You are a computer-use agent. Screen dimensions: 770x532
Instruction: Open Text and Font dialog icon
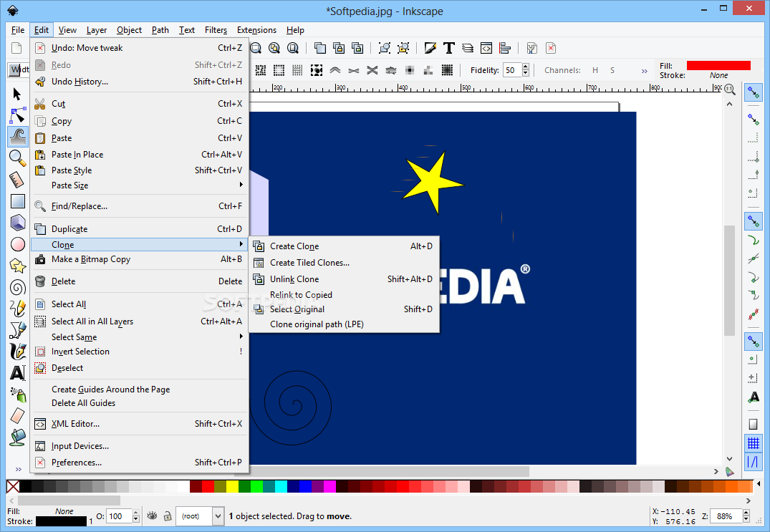click(449, 47)
